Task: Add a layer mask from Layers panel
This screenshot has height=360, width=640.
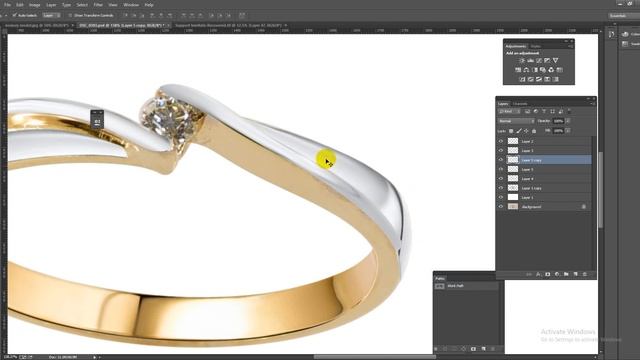Action: pyautogui.click(x=548, y=274)
